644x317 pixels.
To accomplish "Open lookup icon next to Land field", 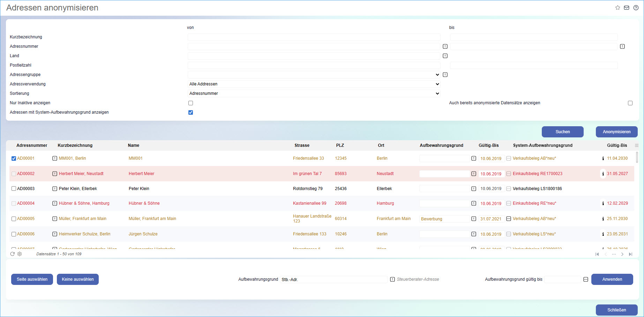I will tap(445, 56).
